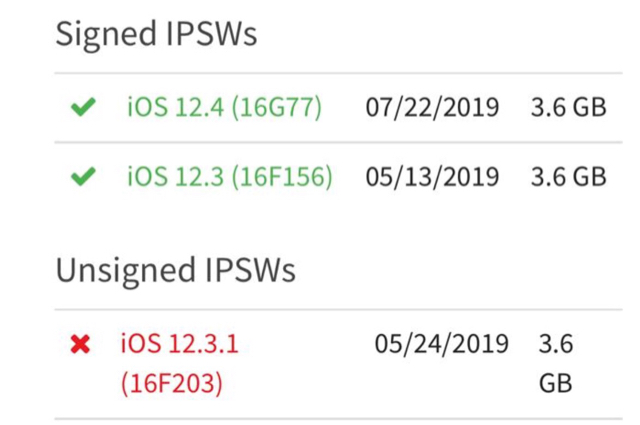Click the 07/22/2019 release date

[431, 107]
